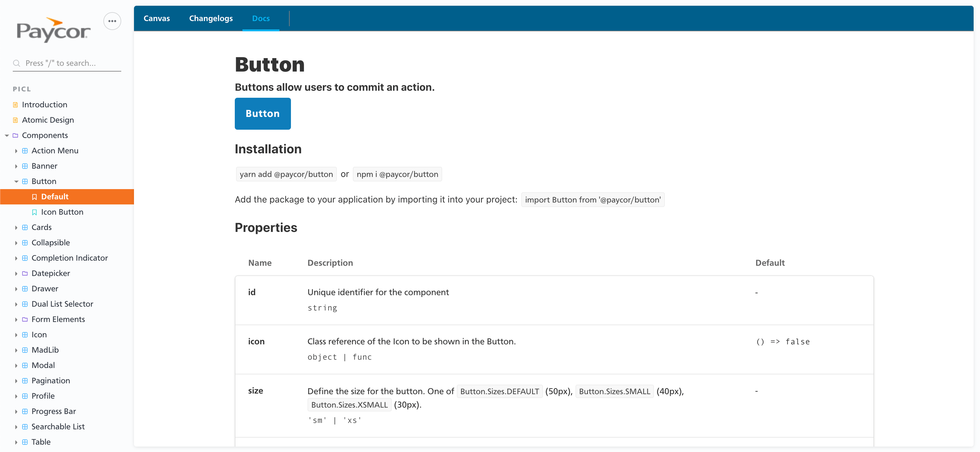This screenshot has height=452, width=980.
Task: Collapse the Components tree section
Action: tap(7, 135)
